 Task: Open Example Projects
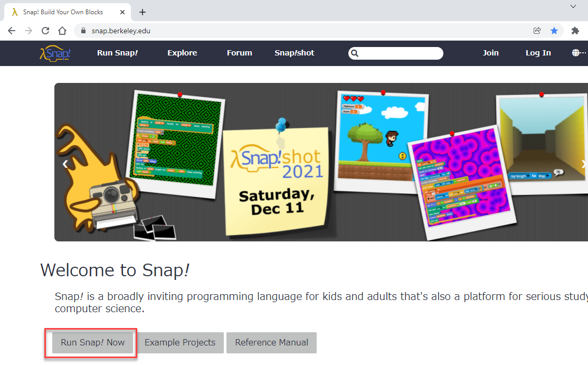pos(180,342)
